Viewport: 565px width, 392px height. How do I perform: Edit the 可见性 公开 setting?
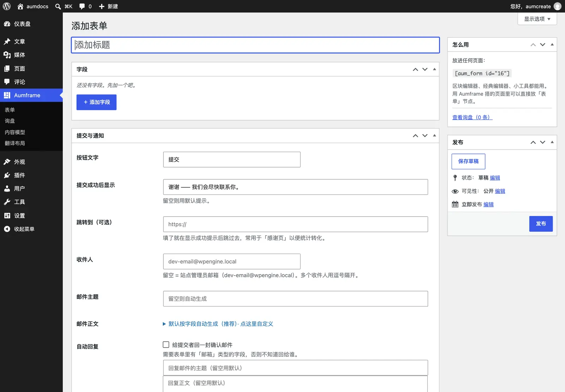pos(500,191)
